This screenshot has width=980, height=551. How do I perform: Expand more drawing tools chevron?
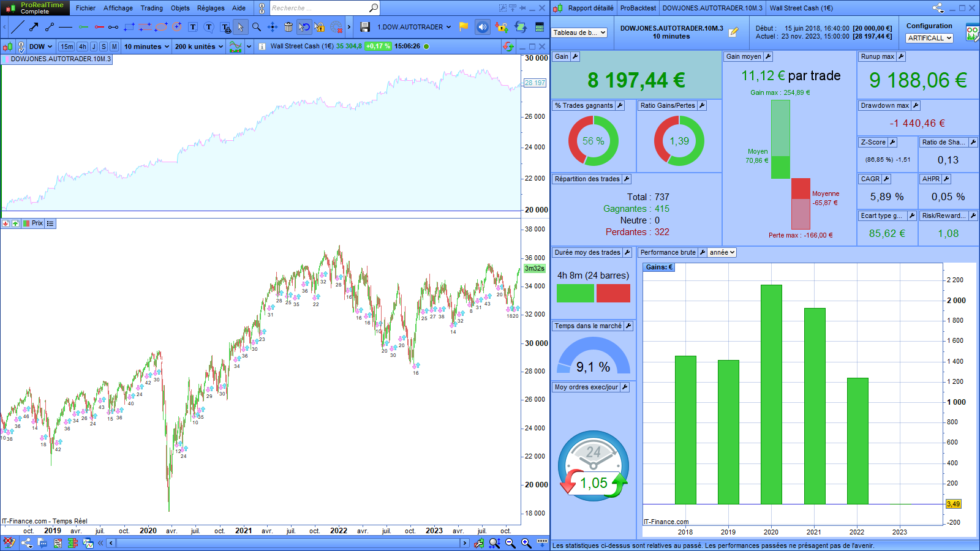[349, 27]
